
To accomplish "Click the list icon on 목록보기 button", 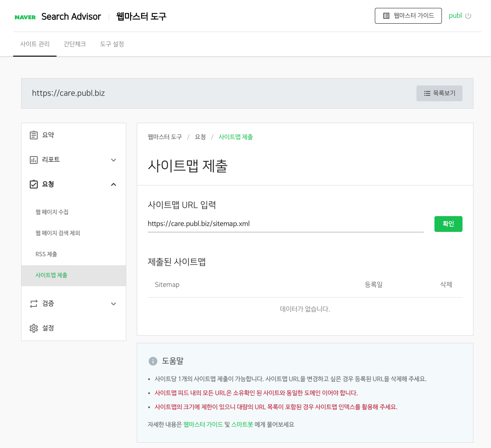I will (427, 93).
